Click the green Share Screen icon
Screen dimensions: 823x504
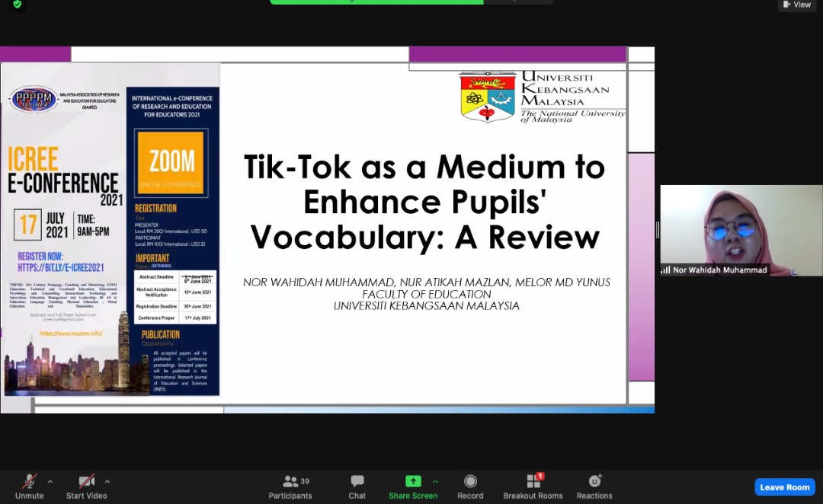coord(413,481)
